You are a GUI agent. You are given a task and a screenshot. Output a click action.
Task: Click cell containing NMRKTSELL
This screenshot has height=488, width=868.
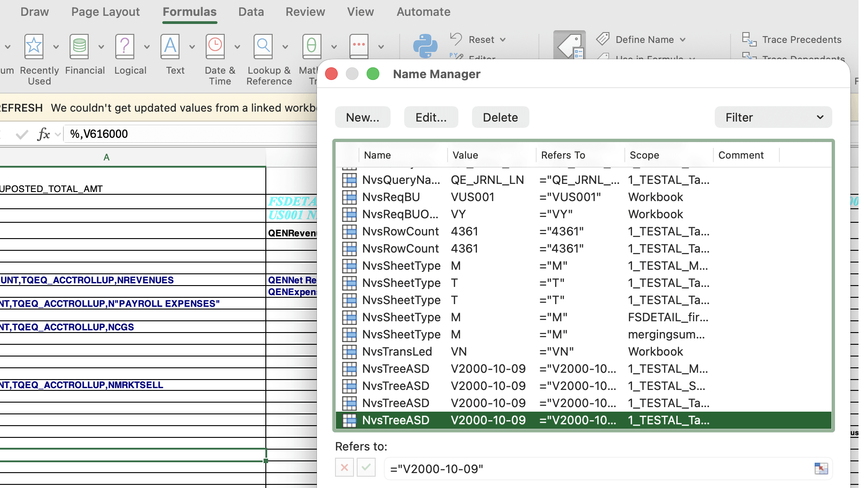pos(133,385)
